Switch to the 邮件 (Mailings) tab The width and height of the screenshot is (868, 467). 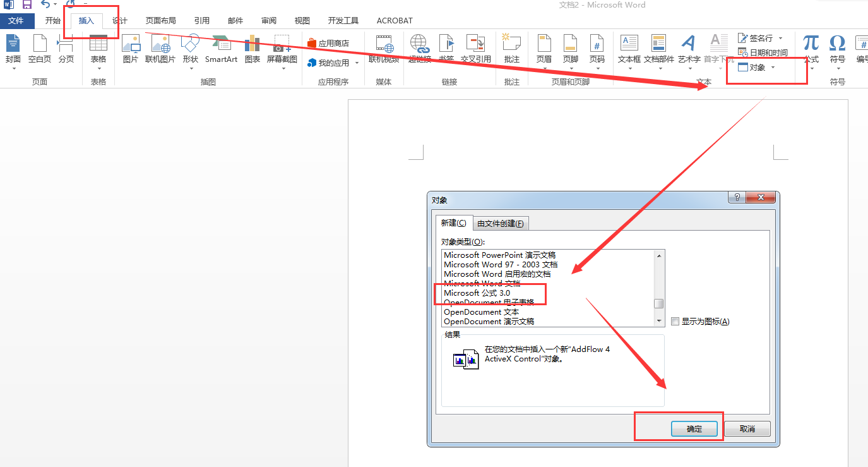coord(235,21)
